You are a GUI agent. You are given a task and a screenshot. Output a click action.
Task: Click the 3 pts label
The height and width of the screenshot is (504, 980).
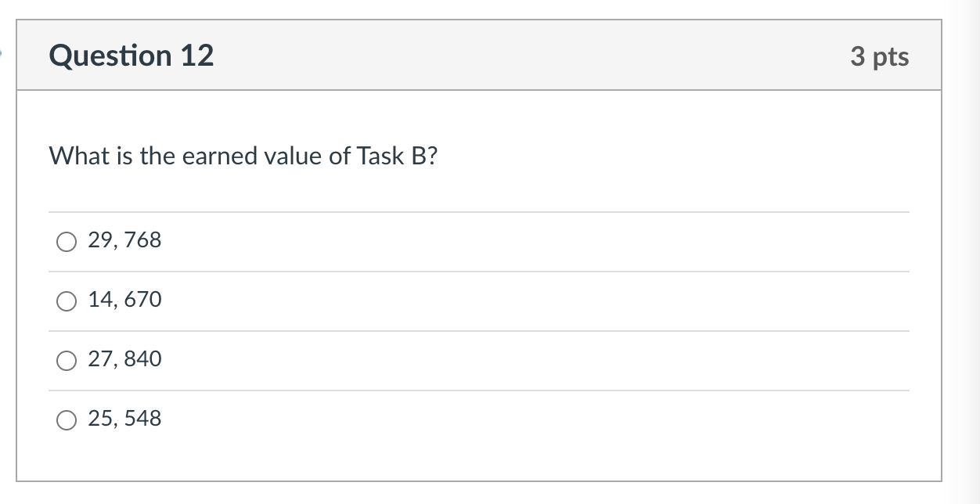click(x=881, y=56)
